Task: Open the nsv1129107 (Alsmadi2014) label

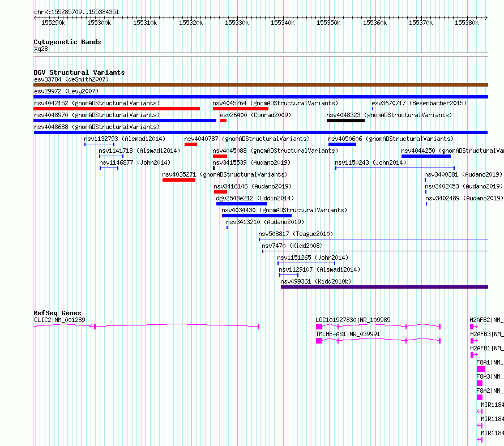Action: [x=319, y=269]
